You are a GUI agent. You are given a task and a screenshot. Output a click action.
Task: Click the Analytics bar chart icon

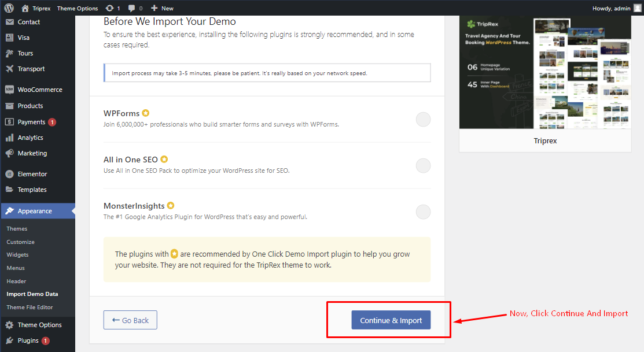coord(10,138)
